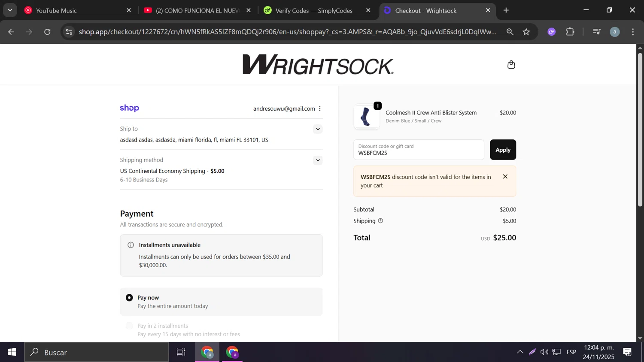Screen dimensions: 644x362
Task: Click second Chrome icon in the taskbar
Action: [232, 352]
